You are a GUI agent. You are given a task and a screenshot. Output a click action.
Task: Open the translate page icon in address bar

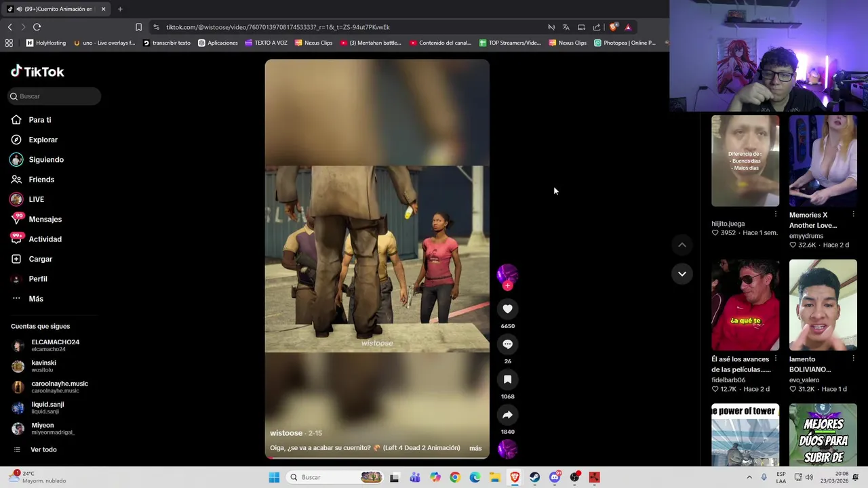pos(566,27)
